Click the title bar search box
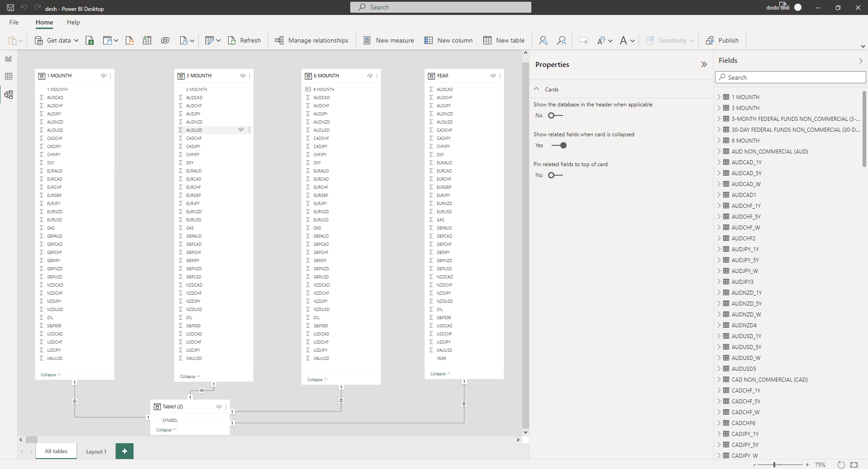 point(441,7)
